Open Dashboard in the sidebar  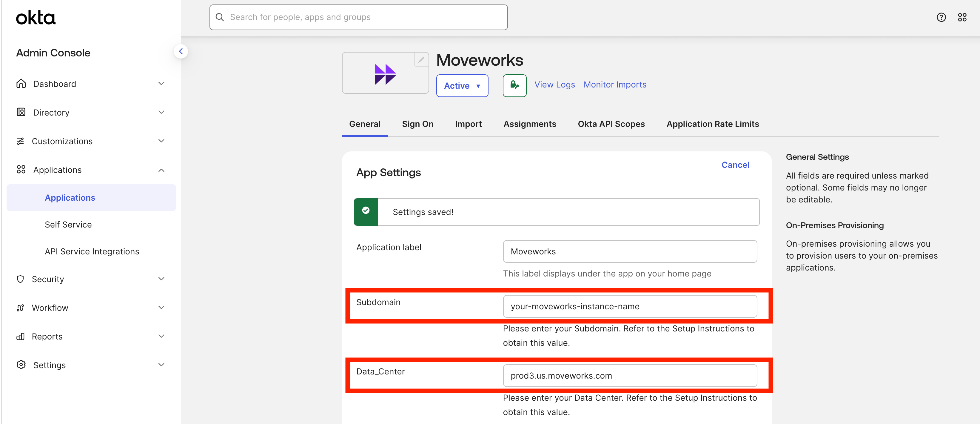click(54, 84)
